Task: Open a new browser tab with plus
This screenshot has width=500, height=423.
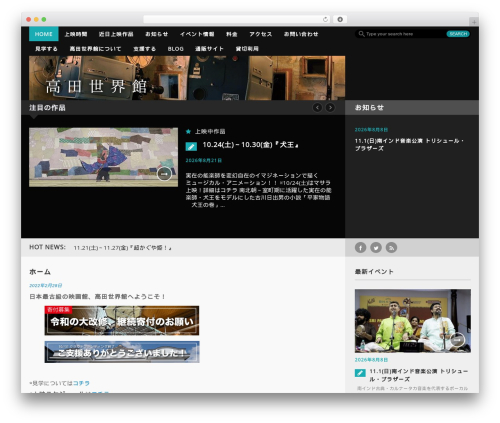Action: tap(474, 22)
